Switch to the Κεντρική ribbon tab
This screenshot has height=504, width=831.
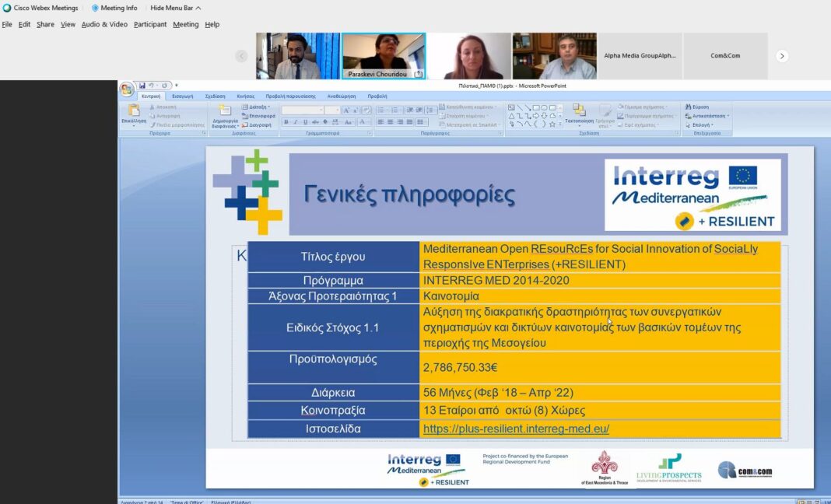click(151, 96)
